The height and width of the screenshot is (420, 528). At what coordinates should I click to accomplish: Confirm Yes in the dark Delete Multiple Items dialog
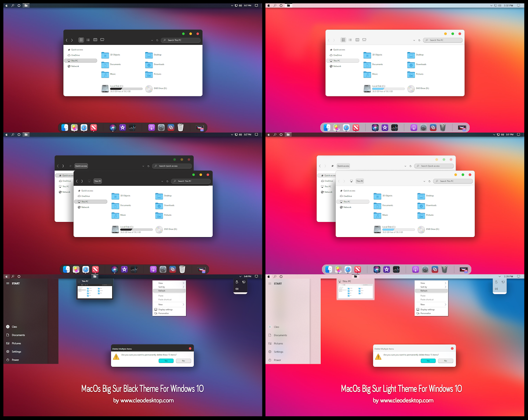(x=166, y=361)
